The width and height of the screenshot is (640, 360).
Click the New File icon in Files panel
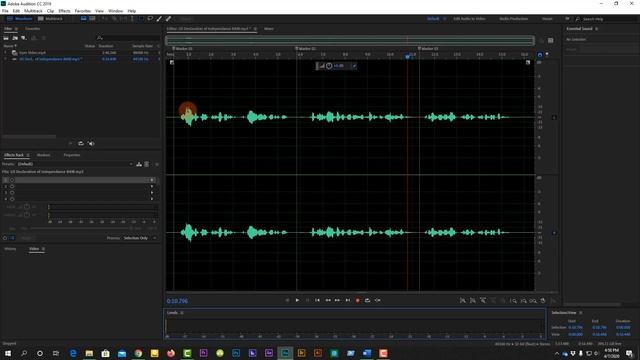pyautogui.click(x=24, y=38)
